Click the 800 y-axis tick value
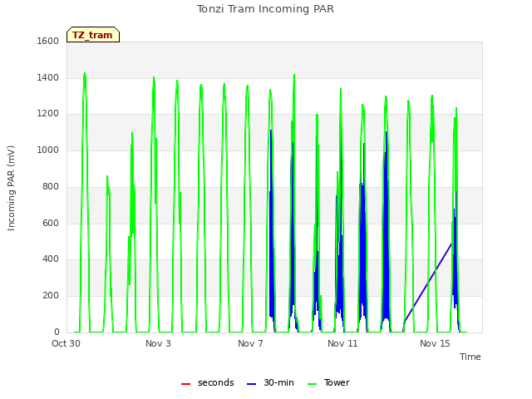This screenshot has height=399, width=532. (51, 186)
